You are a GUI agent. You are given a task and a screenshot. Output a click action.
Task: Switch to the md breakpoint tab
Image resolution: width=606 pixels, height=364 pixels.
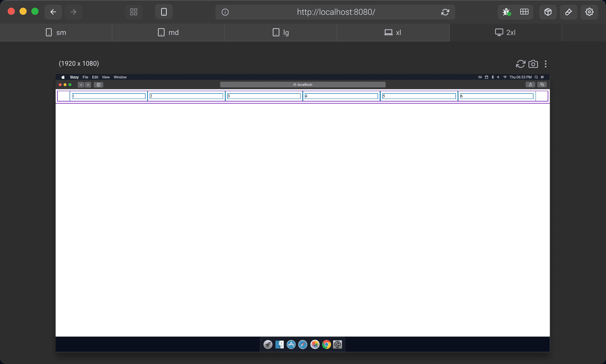[168, 33]
